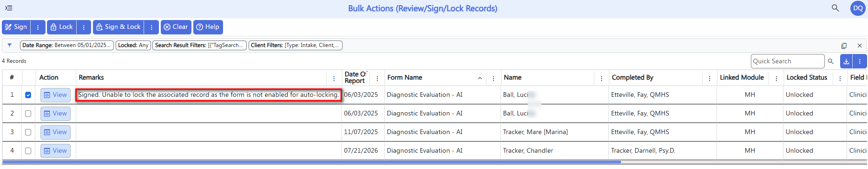Click the horizontal scrollbar below the grid
Viewport: 868px width, 169px height.
tap(311, 162)
